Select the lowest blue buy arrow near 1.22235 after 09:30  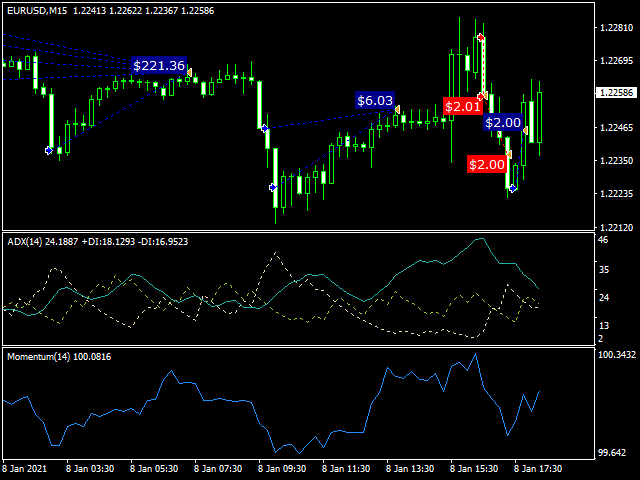(273, 187)
